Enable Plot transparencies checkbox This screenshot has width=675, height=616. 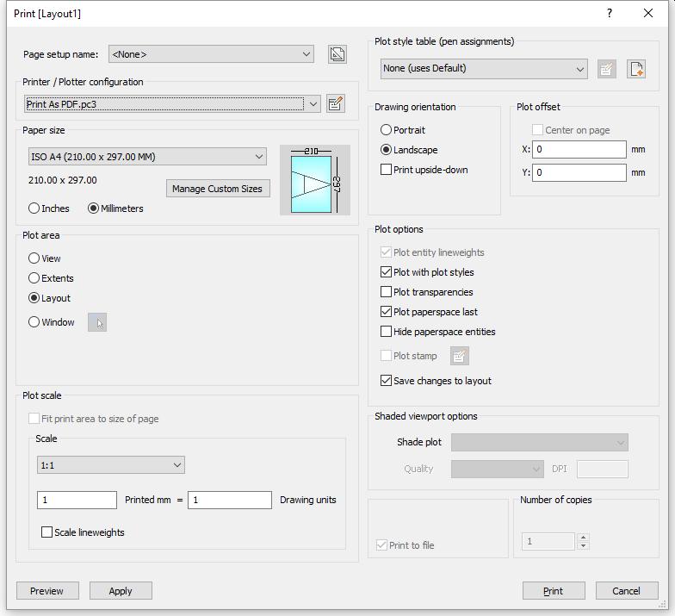tap(387, 292)
